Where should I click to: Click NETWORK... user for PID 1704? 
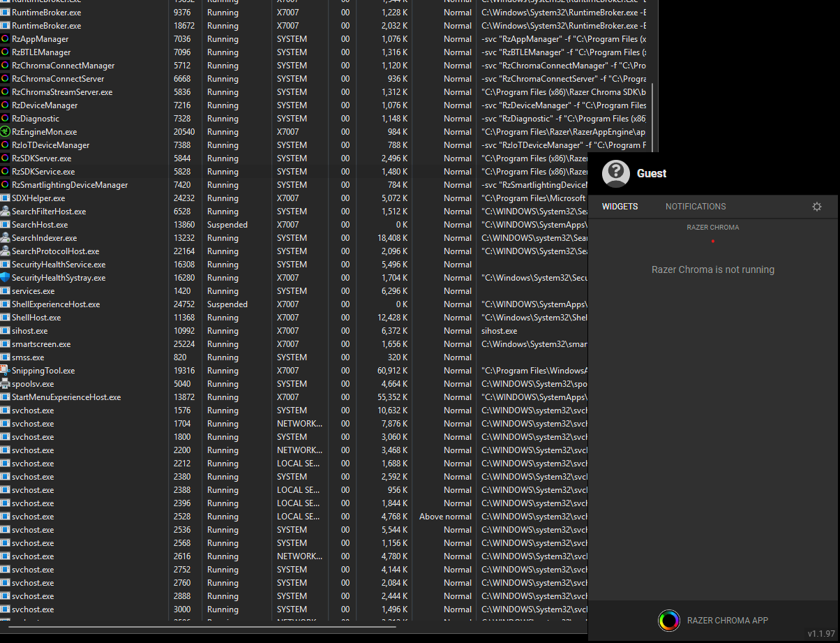point(300,424)
